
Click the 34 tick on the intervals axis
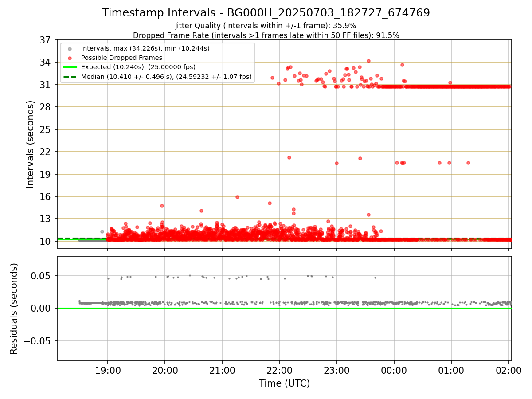pyautogui.click(x=46, y=62)
